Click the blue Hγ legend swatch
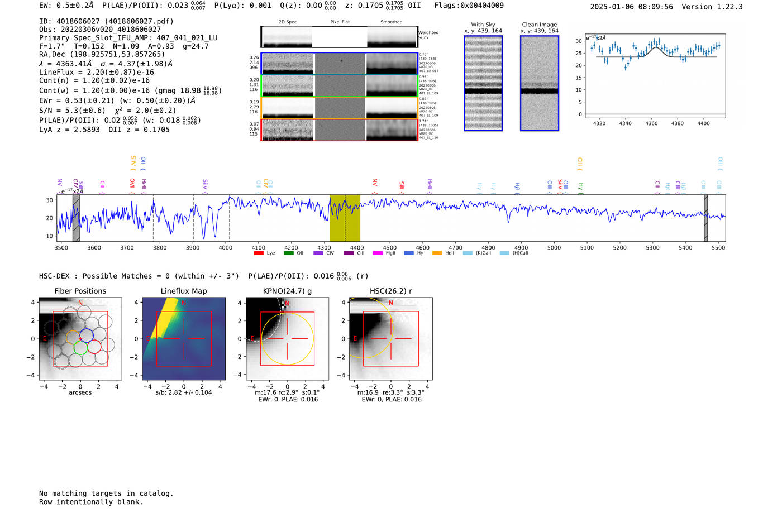 pos(409,253)
